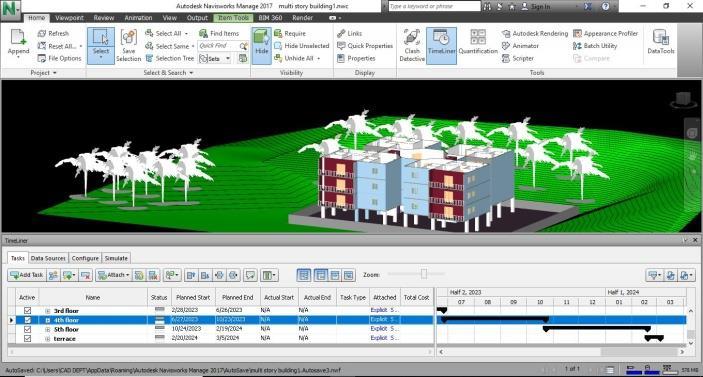Click Save Selection icon

129,38
